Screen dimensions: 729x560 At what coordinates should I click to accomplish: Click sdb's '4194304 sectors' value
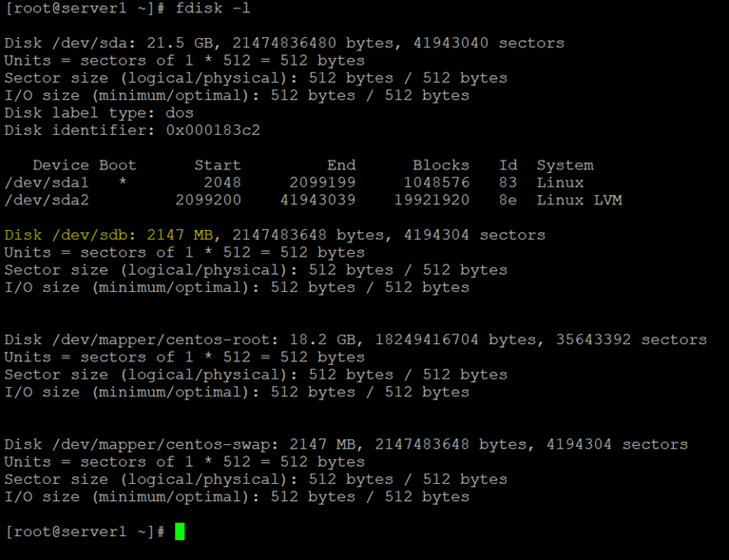[474, 235]
